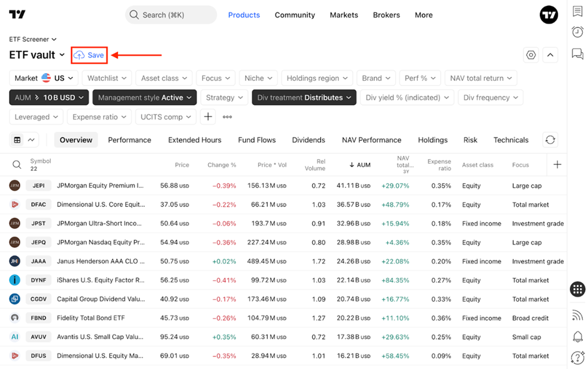Click the CGDV fund logo
The image size is (588, 369).
[14, 299]
